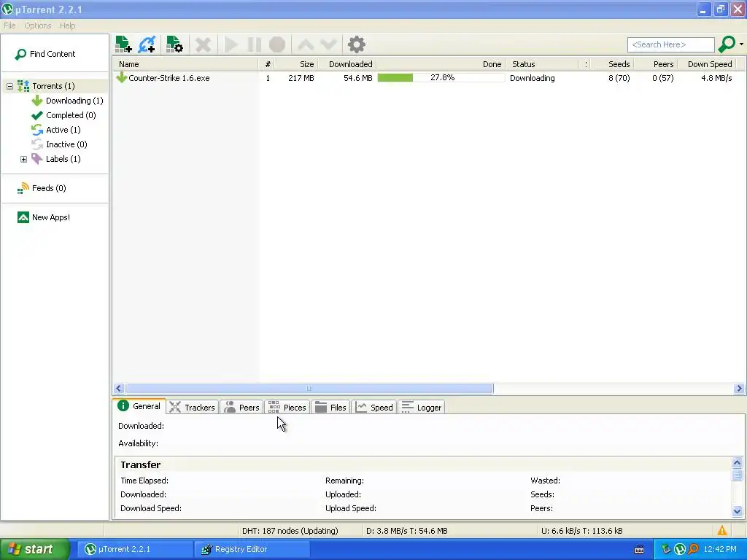
Task: Click the D: 3.8 MB/s status entry
Action: (x=407, y=531)
